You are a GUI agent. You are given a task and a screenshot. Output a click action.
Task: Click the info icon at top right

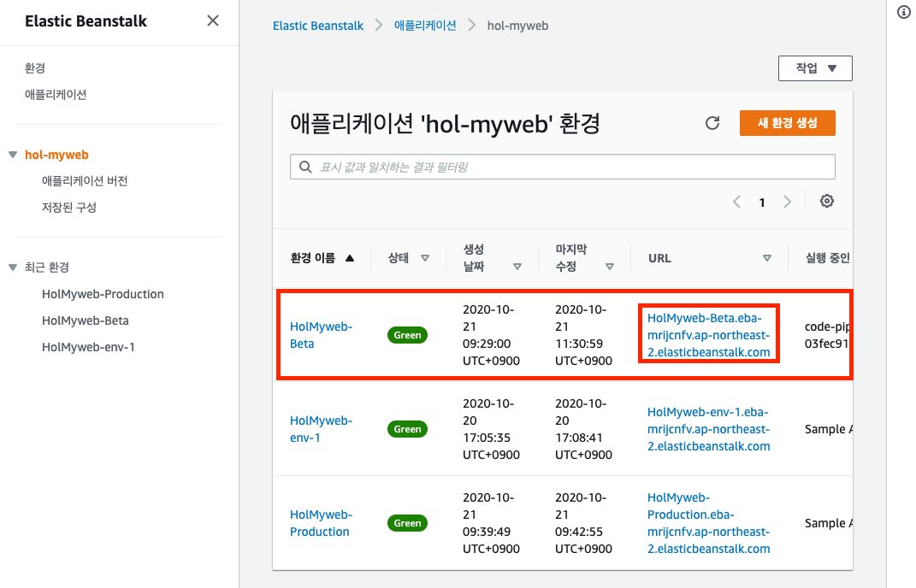(x=904, y=12)
